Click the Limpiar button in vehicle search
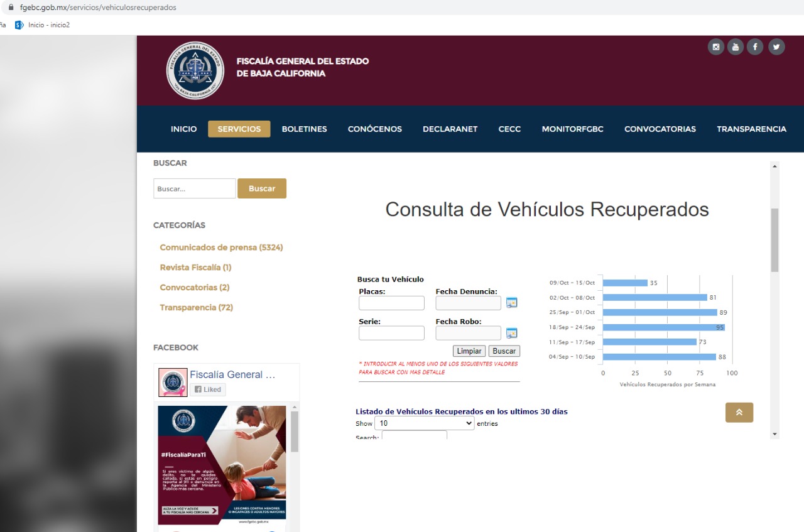The image size is (804, 532). (469, 351)
